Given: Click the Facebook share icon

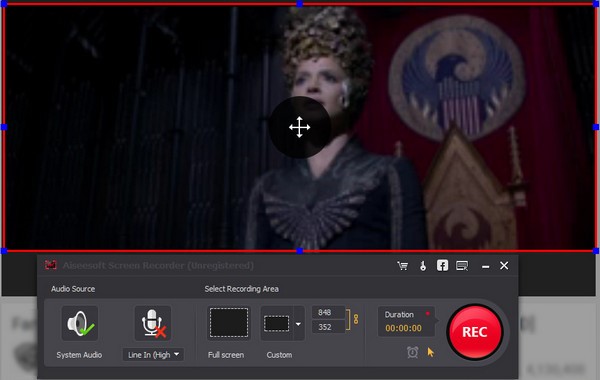Looking at the screenshot, I should (442, 265).
